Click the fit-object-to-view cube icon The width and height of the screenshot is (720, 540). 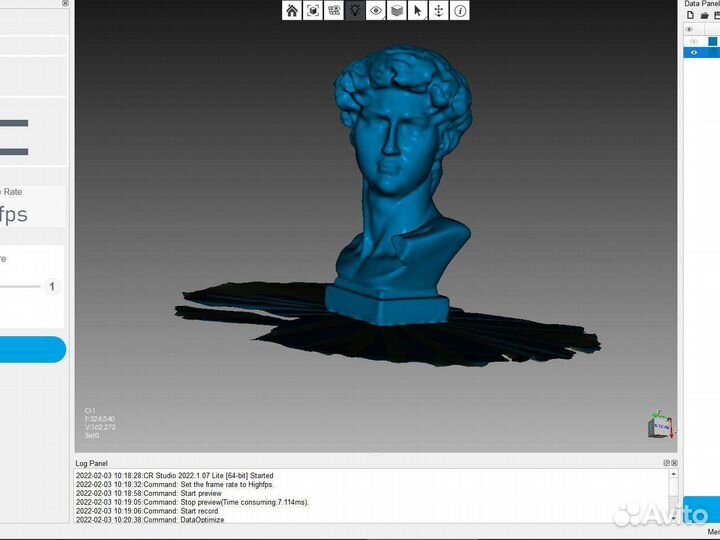[313, 11]
